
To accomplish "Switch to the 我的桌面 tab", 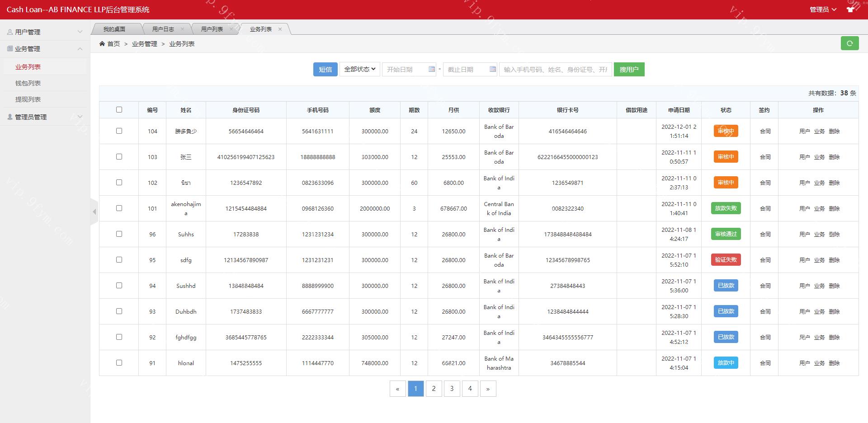I will click(114, 29).
